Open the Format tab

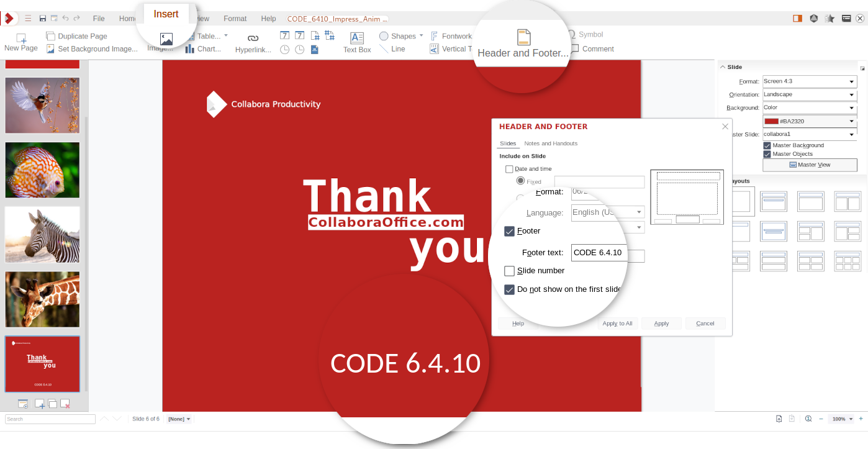coord(235,19)
